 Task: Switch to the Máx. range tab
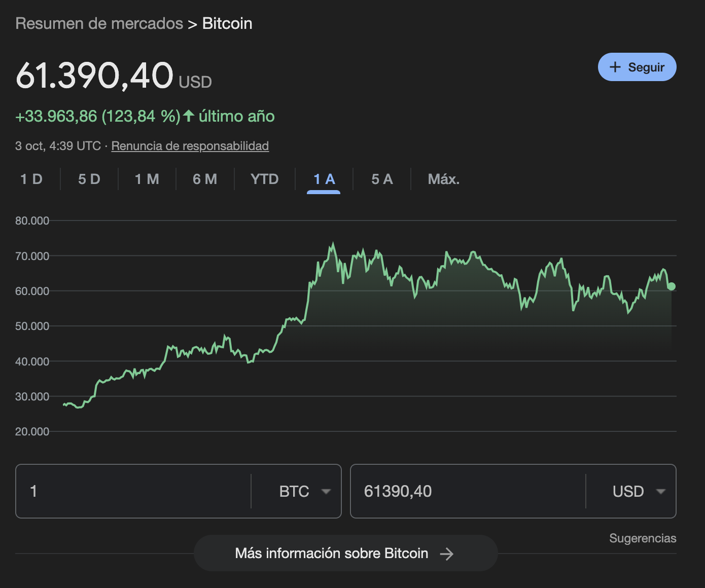[444, 179]
